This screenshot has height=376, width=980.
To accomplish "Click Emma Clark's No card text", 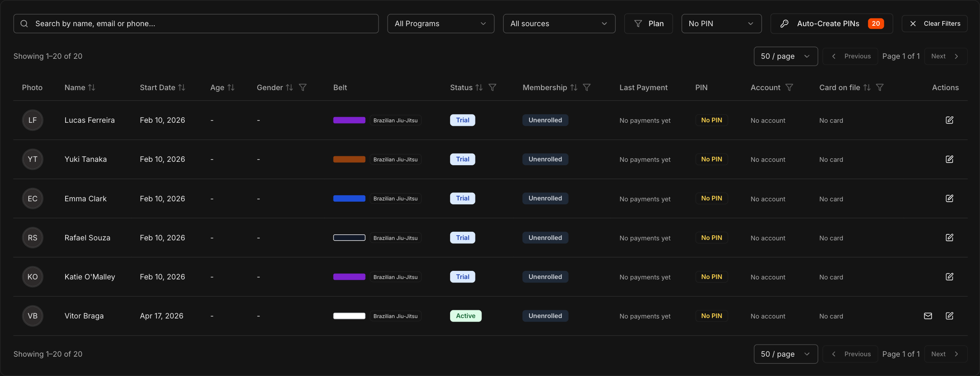I will pyautogui.click(x=831, y=199).
